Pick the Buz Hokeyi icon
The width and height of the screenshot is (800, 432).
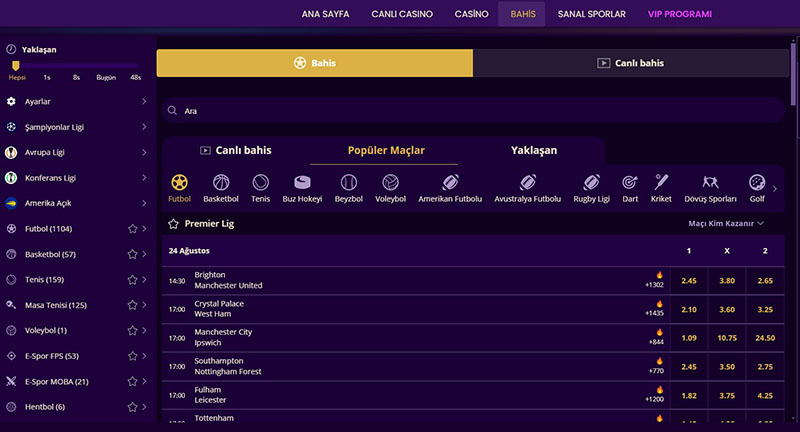pyautogui.click(x=303, y=183)
